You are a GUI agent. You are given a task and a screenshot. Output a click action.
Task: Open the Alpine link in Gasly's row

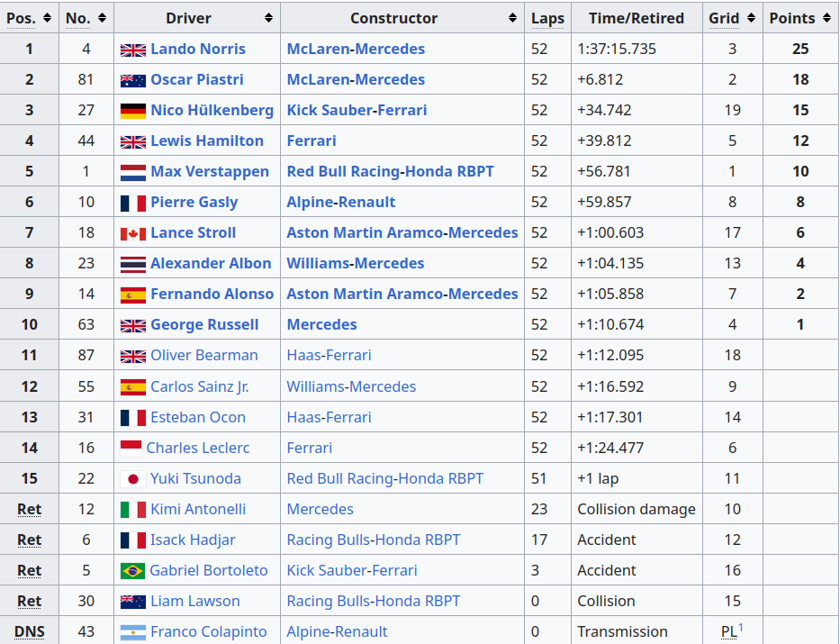(310, 202)
